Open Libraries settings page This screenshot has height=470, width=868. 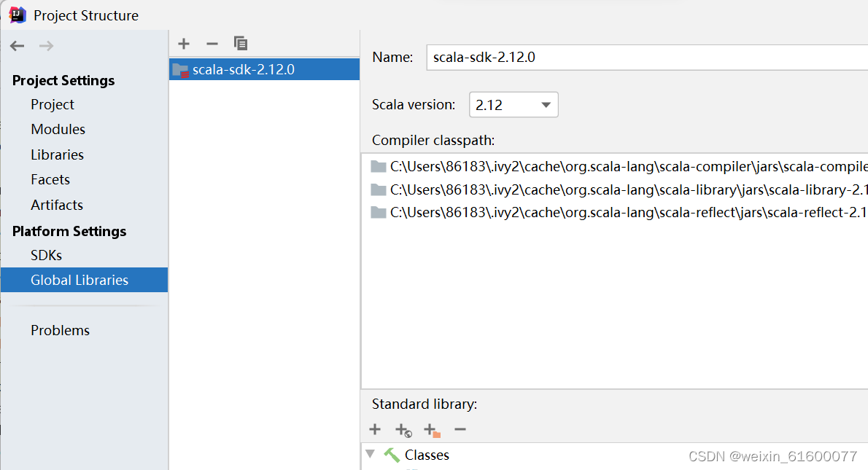pyautogui.click(x=57, y=154)
